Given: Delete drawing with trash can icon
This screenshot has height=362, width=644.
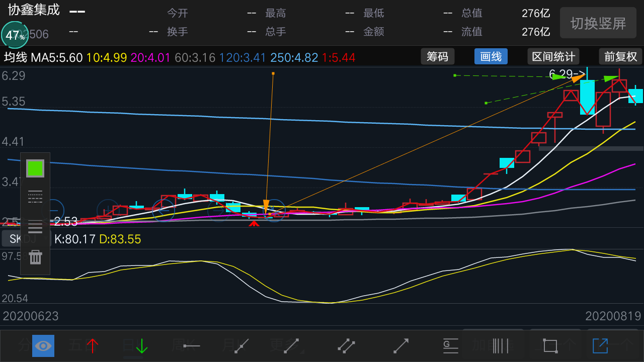Looking at the screenshot, I should (x=35, y=257).
